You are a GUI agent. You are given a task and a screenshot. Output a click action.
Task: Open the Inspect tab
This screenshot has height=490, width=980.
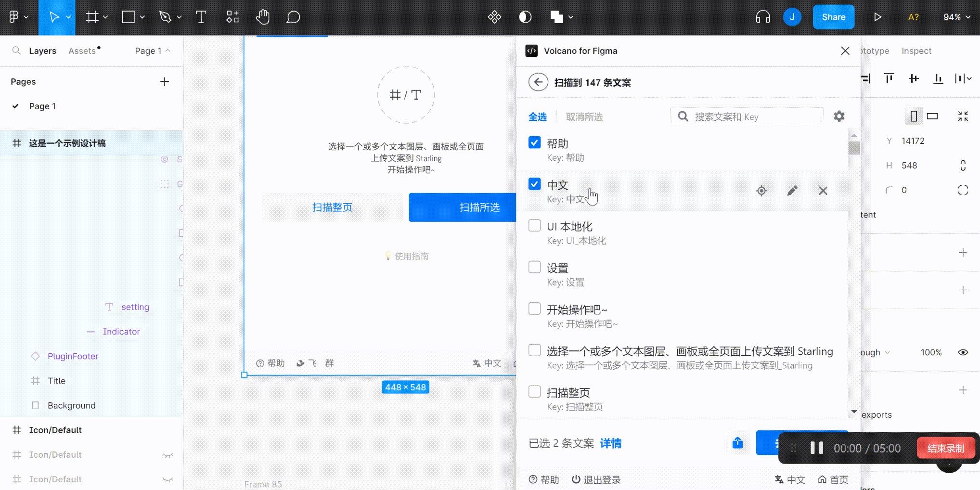(x=916, y=51)
